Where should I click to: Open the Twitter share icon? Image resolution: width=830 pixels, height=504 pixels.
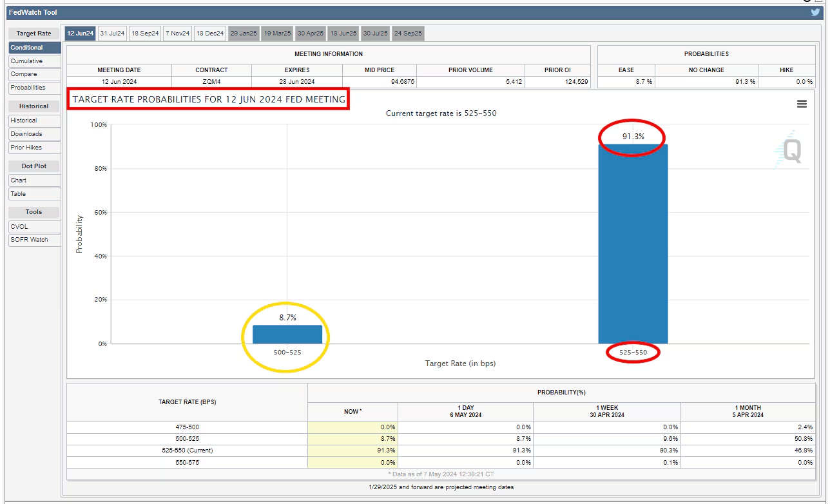click(815, 12)
